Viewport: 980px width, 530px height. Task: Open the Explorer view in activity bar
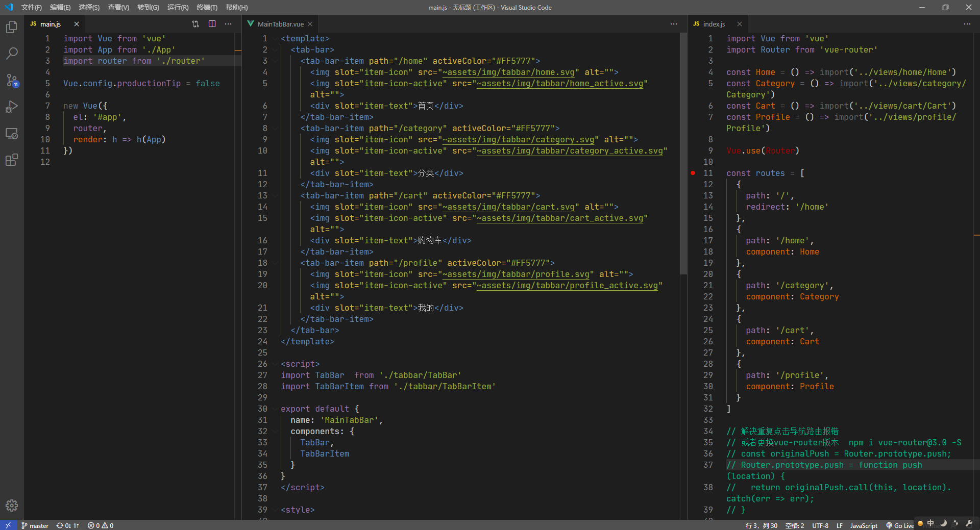click(12, 27)
